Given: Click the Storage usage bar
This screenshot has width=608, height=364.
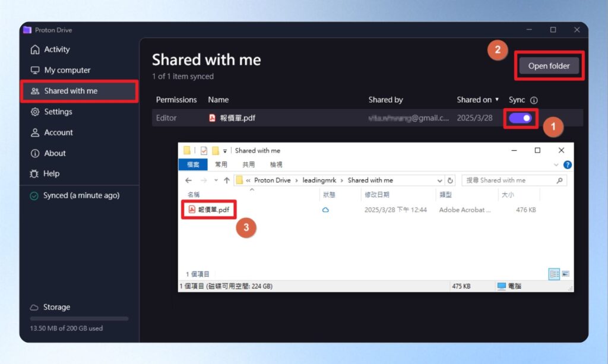Looking at the screenshot, I should pyautogui.click(x=79, y=319).
